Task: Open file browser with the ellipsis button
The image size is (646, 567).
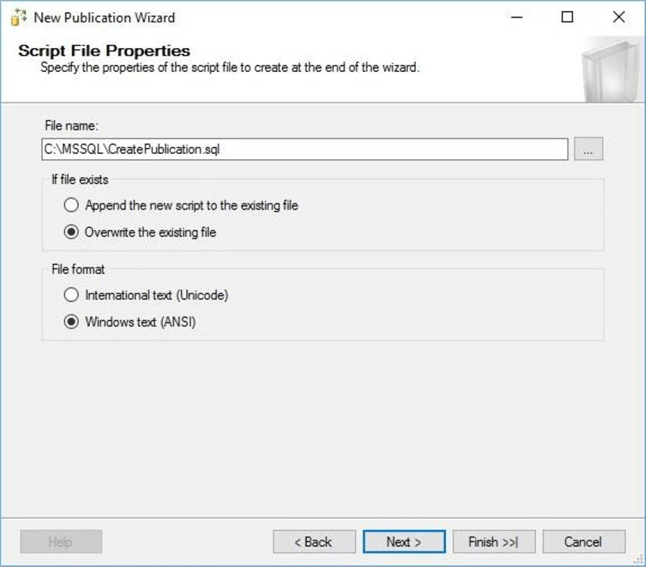Action: pyautogui.click(x=588, y=150)
